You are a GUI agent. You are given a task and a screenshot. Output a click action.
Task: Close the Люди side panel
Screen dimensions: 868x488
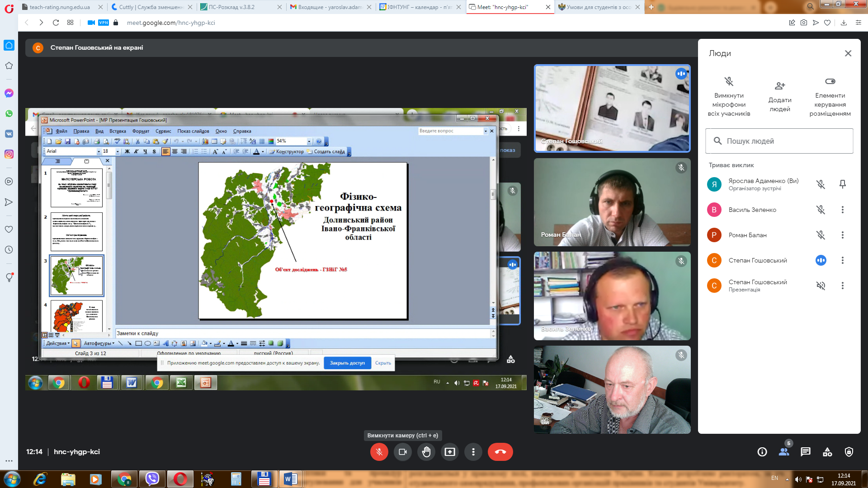(848, 53)
